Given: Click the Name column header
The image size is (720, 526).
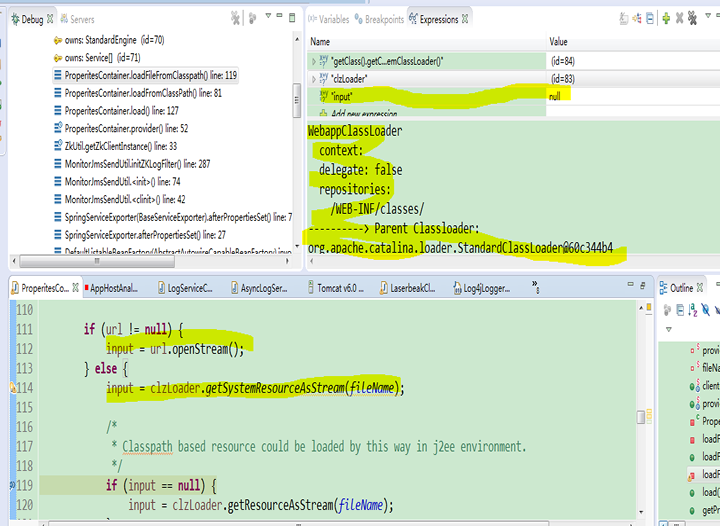Looking at the screenshot, I should [320, 42].
